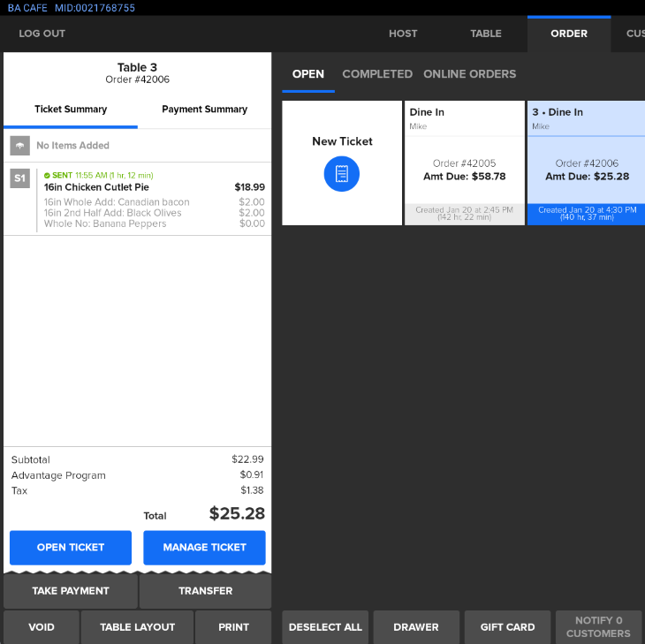Select the Gift Card button
This screenshot has height=644, width=645.
coord(507,627)
